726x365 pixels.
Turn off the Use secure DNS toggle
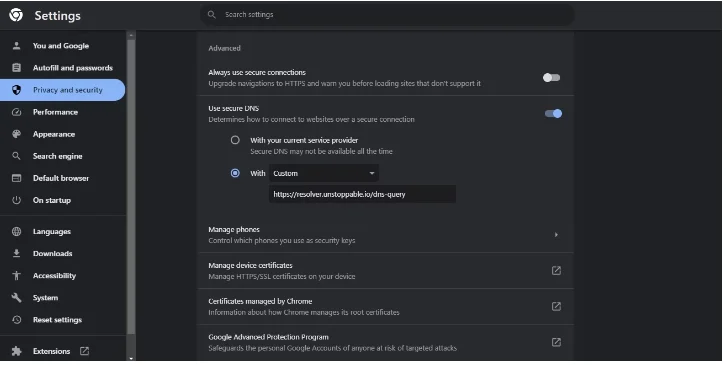click(553, 113)
